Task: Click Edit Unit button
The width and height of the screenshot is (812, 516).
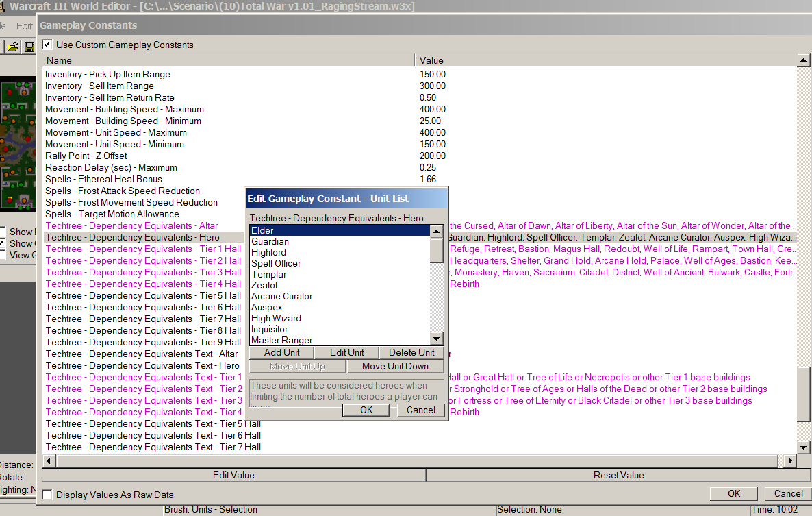Action: tap(346, 352)
